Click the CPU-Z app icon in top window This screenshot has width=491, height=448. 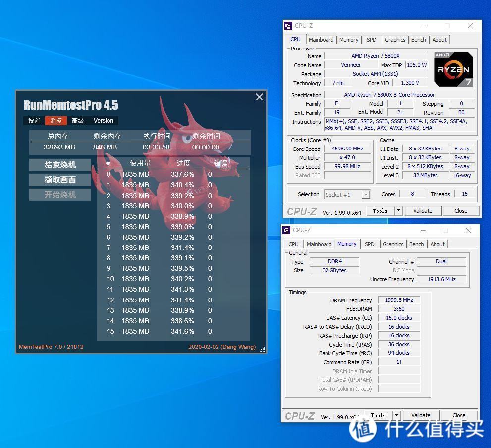(x=288, y=26)
